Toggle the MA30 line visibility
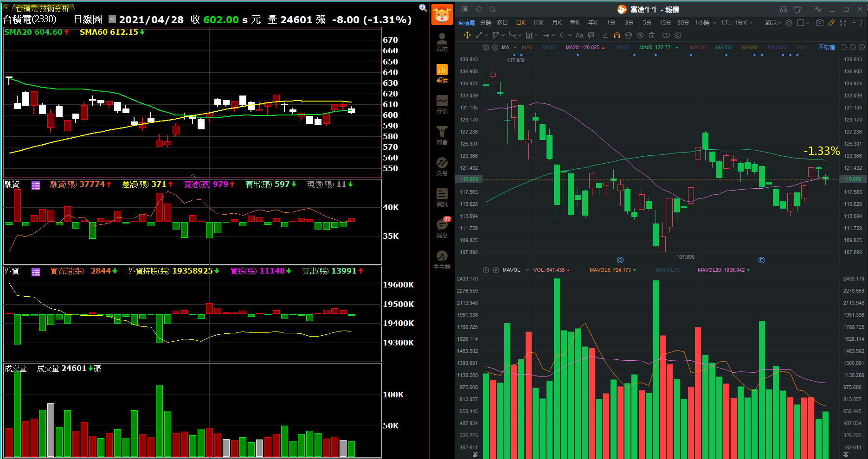Image resolution: width=868 pixels, height=459 pixels. pyautogui.click(x=623, y=47)
